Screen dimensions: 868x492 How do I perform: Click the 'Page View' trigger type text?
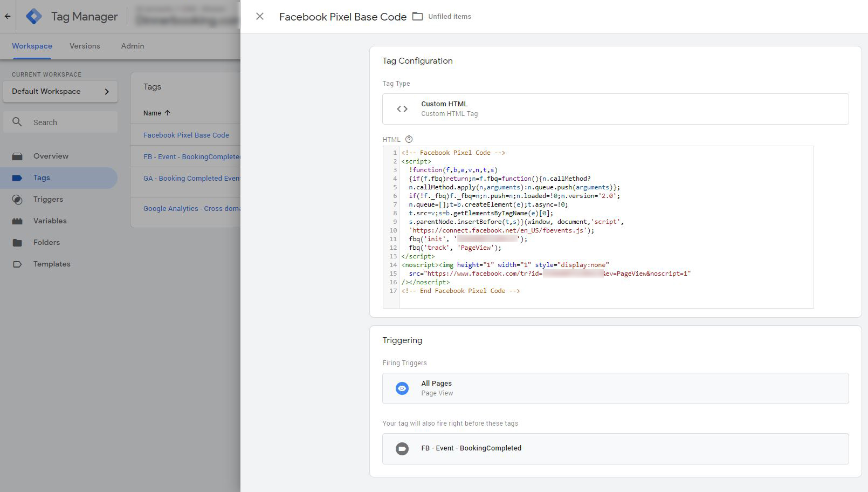[x=437, y=393]
